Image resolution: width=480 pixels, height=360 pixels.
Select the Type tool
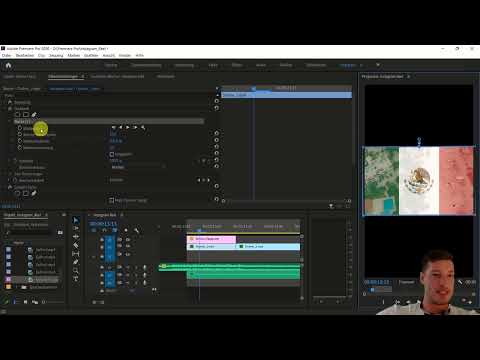(76, 279)
